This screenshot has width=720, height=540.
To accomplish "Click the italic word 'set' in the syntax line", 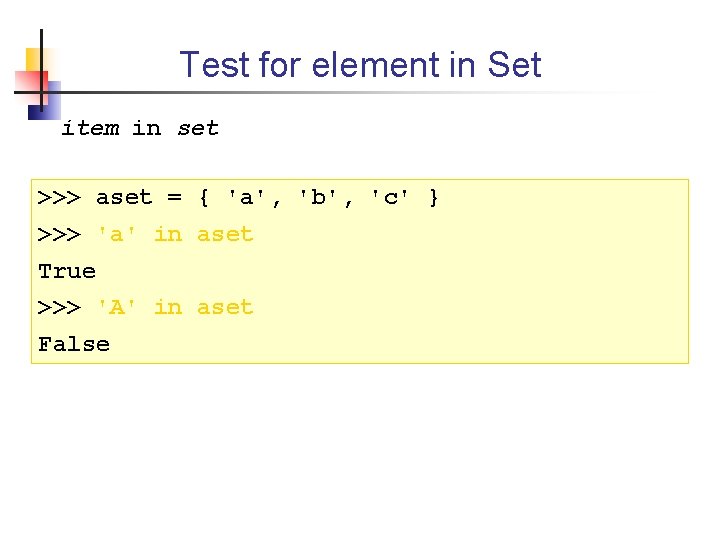I will pos(197,128).
